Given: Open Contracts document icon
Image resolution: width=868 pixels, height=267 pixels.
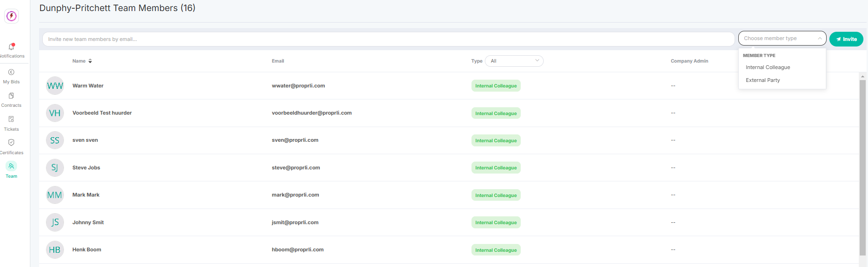Looking at the screenshot, I should click(x=11, y=96).
